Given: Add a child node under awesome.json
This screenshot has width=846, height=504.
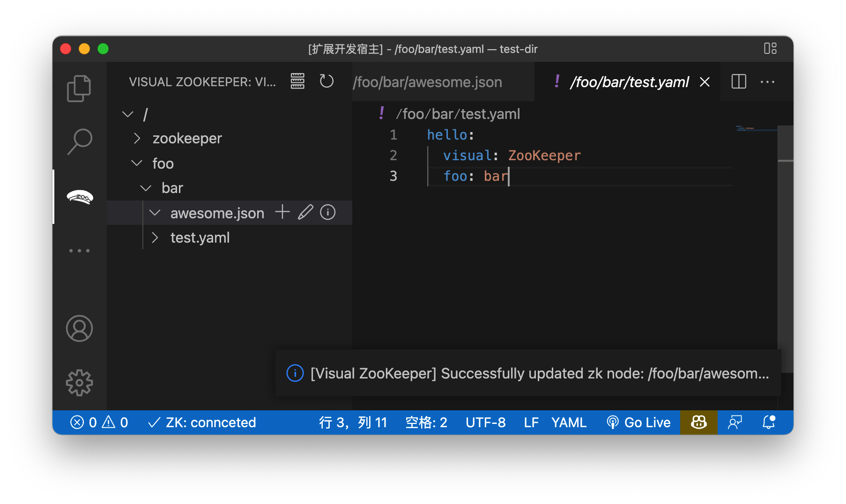Looking at the screenshot, I should (282, 212).
